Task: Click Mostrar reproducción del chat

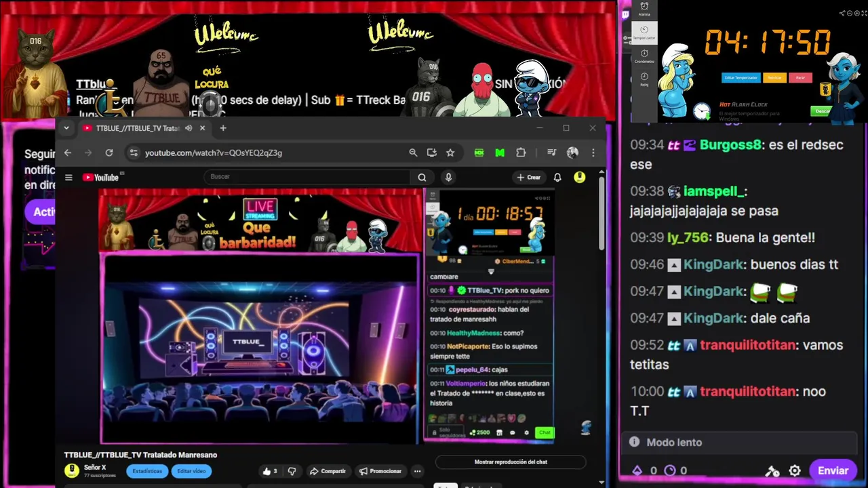Action: click(510, 462)
